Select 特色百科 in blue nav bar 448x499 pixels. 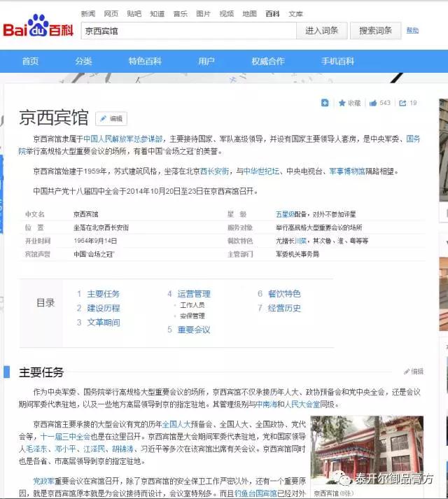pos(145,61)
